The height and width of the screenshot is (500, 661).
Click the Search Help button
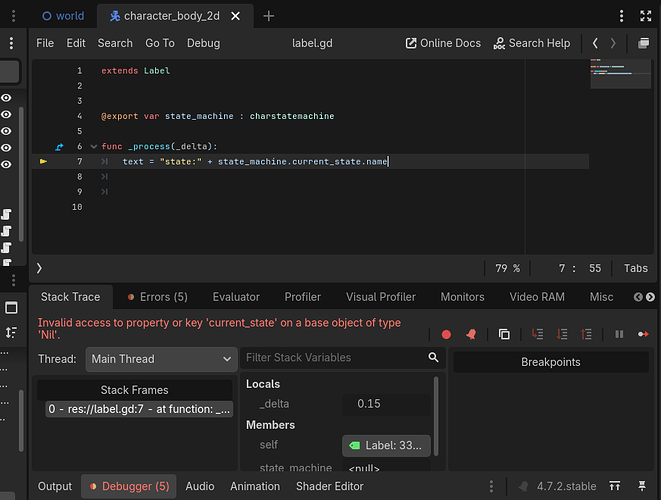[x=532, y=43]
